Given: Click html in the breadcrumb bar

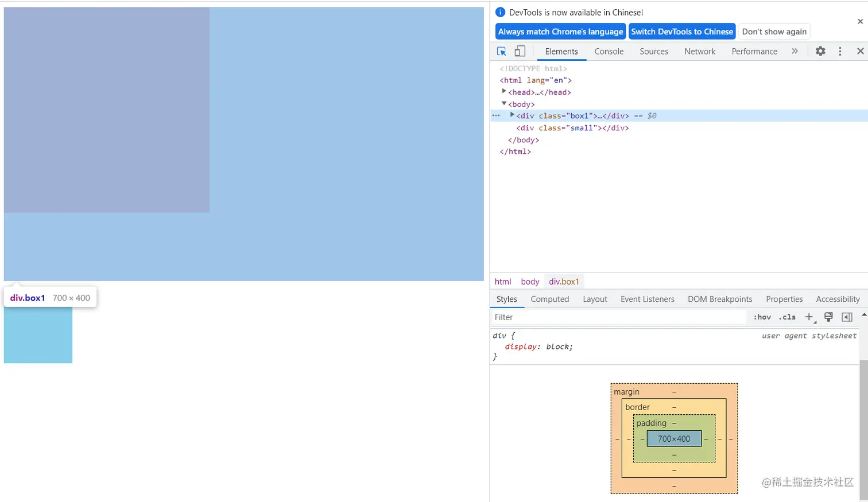Looking at the screenshot, I should tap(503, 282).
